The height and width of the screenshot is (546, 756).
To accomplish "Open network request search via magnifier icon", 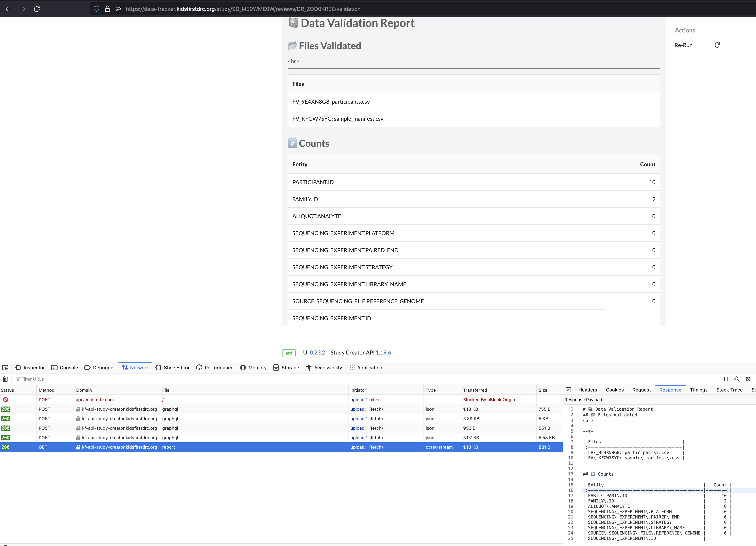I will [737, 379].
